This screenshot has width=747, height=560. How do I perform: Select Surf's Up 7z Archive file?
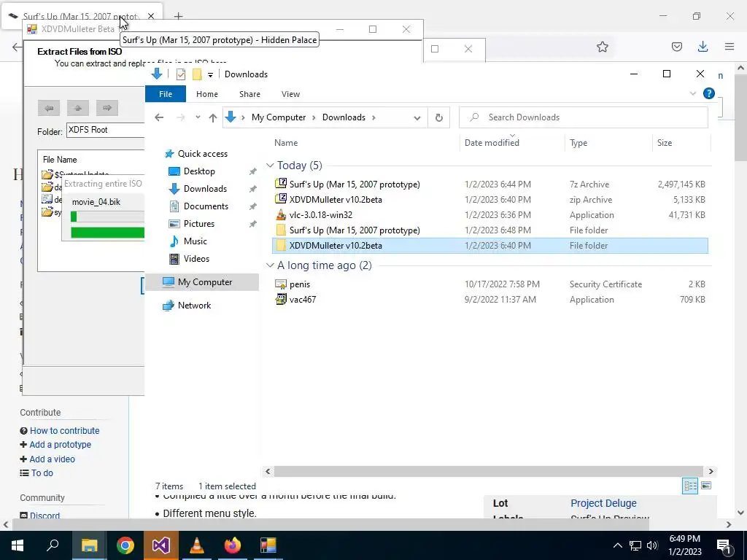click(x=491, y=184)
